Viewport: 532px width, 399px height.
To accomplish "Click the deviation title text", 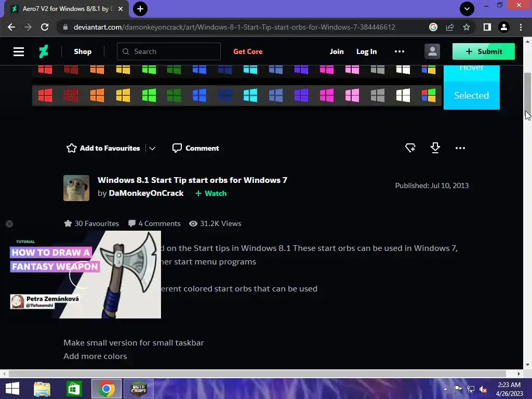I will point(192,180).
